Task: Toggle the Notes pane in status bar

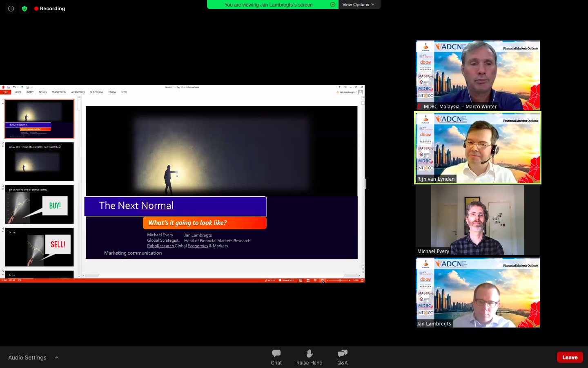Action: click(x=270, y=280)
